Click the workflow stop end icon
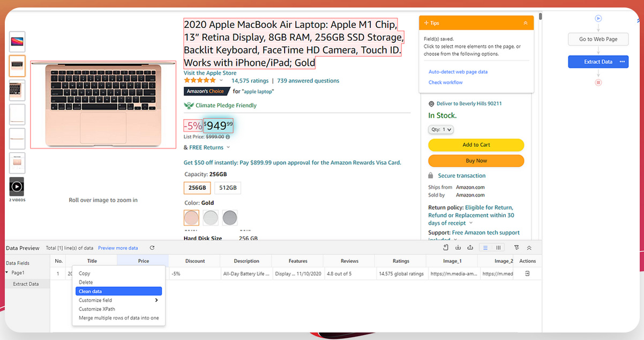Viewport: 644px width, 340px height. pos(598,83)
